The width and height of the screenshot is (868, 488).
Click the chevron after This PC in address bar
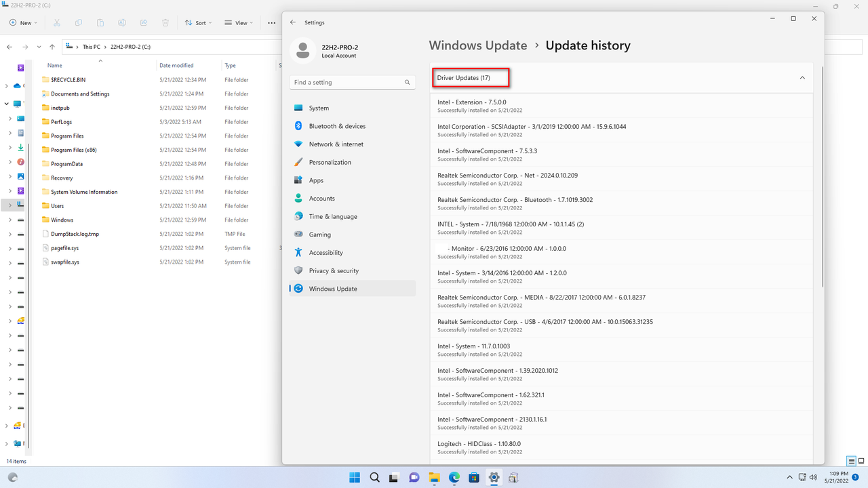[x=106, y=47]
